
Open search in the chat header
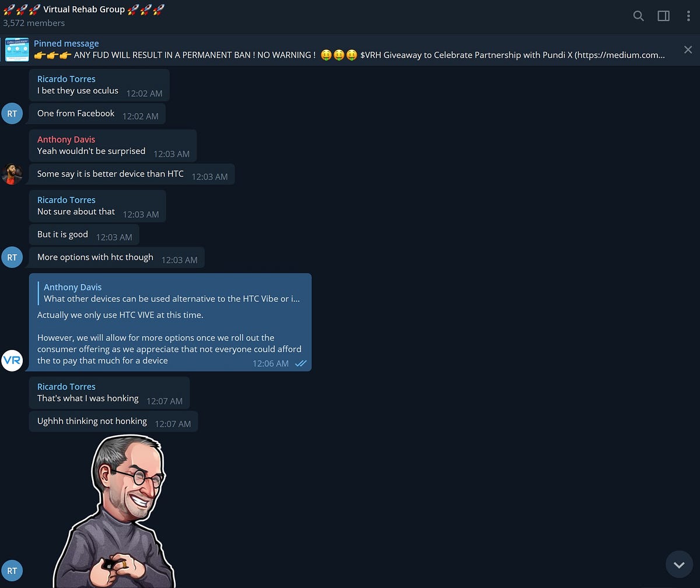coord(638,16)
